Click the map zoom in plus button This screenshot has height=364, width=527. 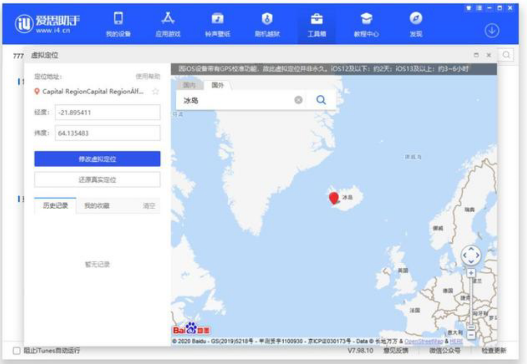coord(471,273)
